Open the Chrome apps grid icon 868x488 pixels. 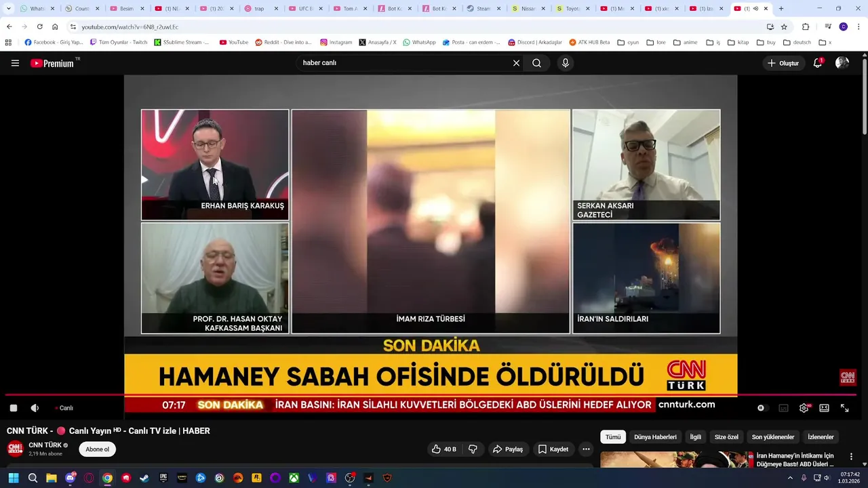pos(8,42)
